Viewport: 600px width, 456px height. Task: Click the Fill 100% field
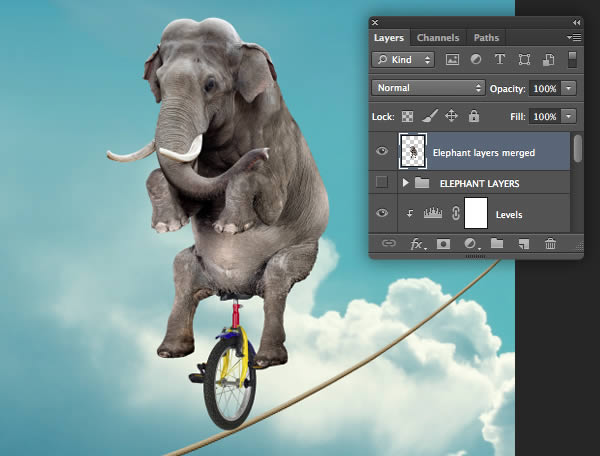click(545, 116)
